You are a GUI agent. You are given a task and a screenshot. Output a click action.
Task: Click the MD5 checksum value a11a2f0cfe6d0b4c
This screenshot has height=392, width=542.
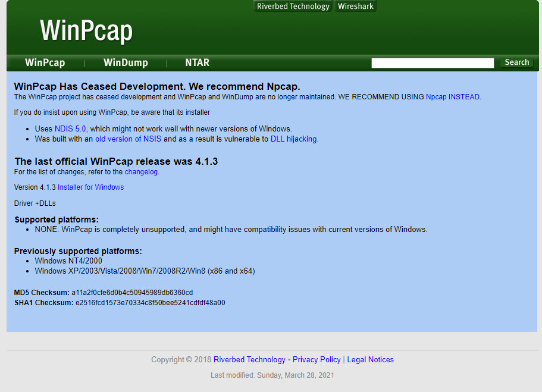click(132, 293)
